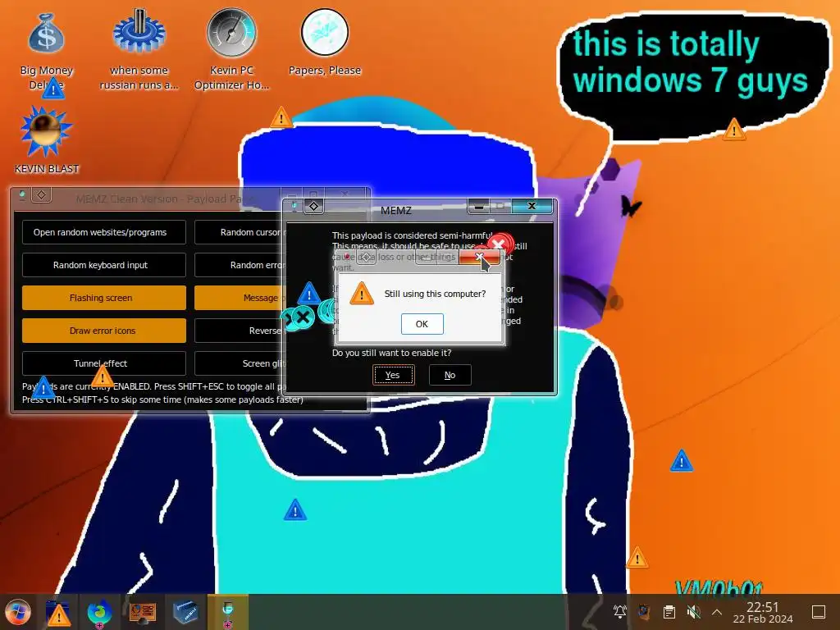Click Yes to enable the payload
The height and width of the screenshot is (630, 840).
pyautogui.click(x=393, y=375)
